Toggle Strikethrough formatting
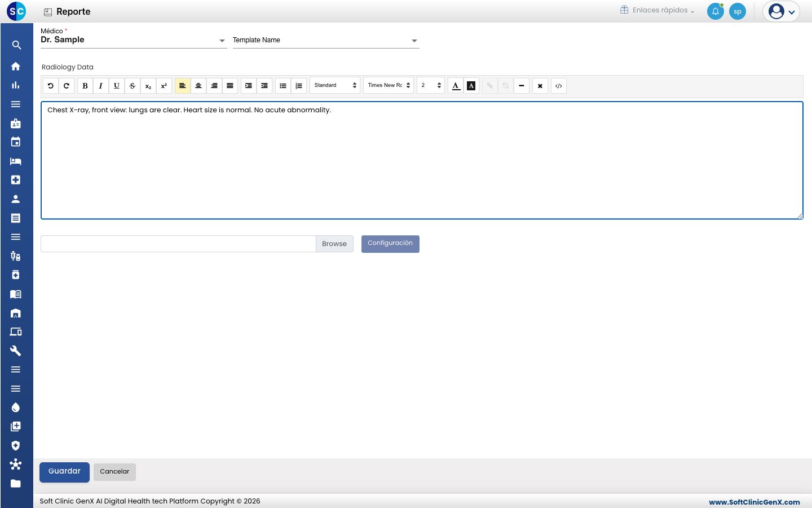This screenshot has height=508, width=812. [x=133, y=86]
